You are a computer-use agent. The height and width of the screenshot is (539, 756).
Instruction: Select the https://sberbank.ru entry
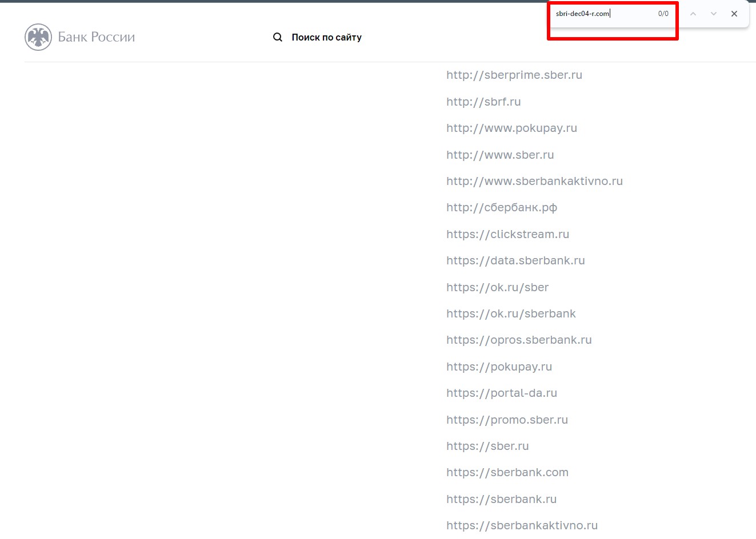501,499
